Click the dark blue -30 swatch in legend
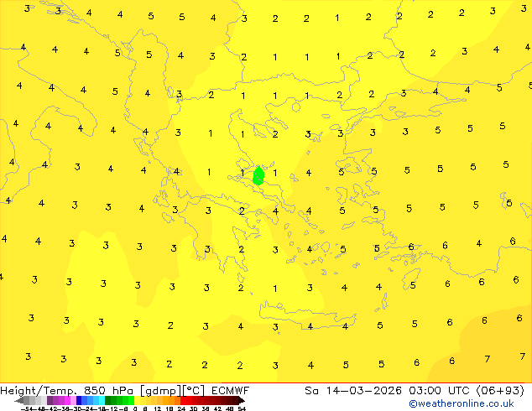This screenshot has width=532, height=411. 79,400
